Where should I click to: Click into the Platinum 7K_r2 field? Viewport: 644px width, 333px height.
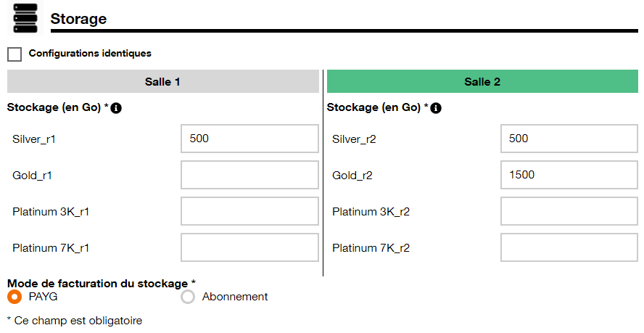(569, 247)
